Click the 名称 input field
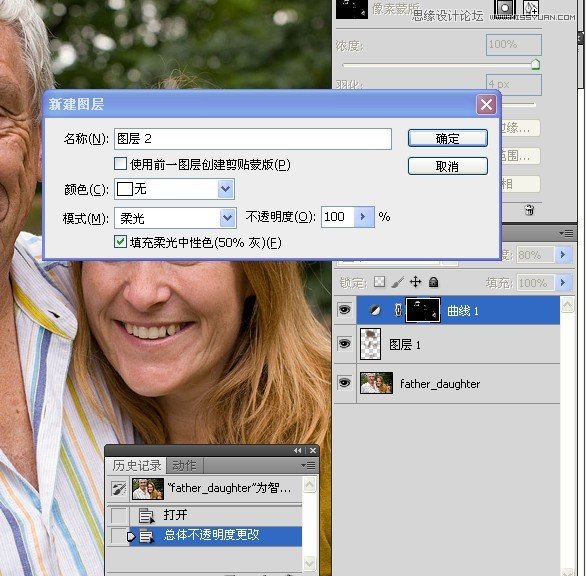The image size is (586, 576). (253, 139)
